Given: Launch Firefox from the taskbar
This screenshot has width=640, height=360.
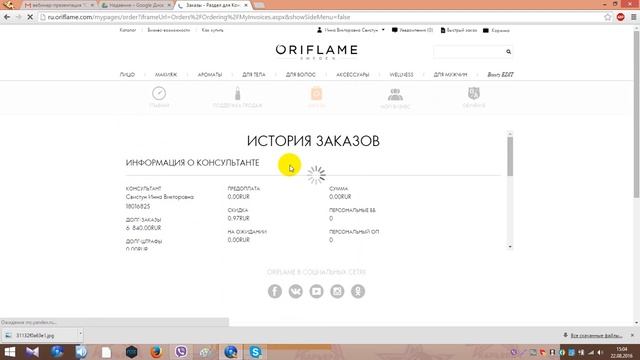Looking at the screenshot, I should [x=156, y=352].
